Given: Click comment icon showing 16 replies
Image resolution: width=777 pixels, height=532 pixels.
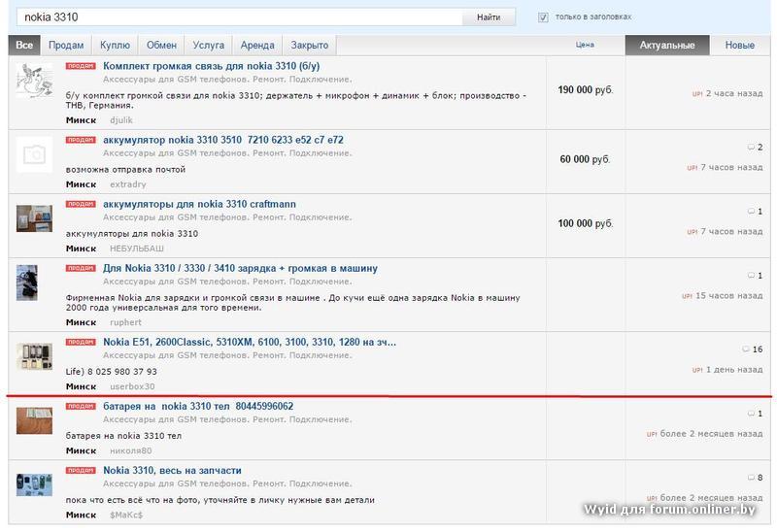Looking at the screenshot, I should click(x=746, y=349).
